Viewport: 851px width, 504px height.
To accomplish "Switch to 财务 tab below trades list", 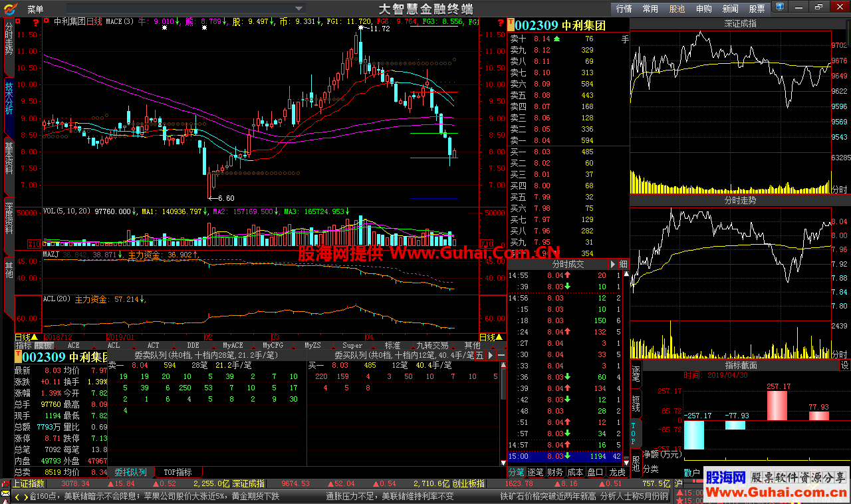I will [x=555, y=472].
